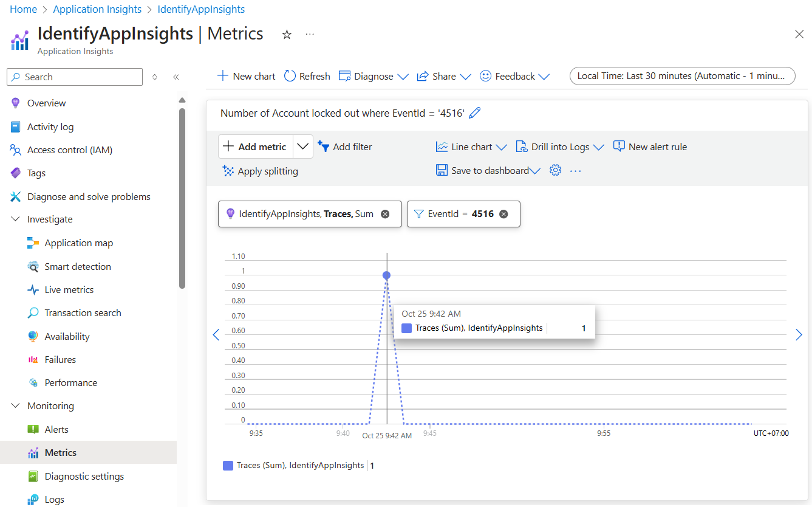Pan the chart left with the arrow
The image size is (812, 507).
[x=216, y=334]
